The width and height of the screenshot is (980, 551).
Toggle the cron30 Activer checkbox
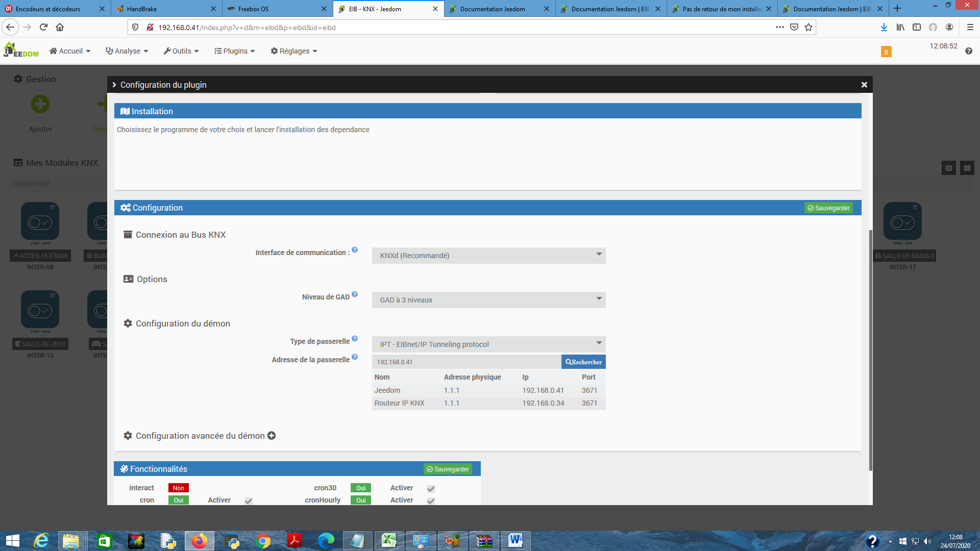tap(431, 489)
